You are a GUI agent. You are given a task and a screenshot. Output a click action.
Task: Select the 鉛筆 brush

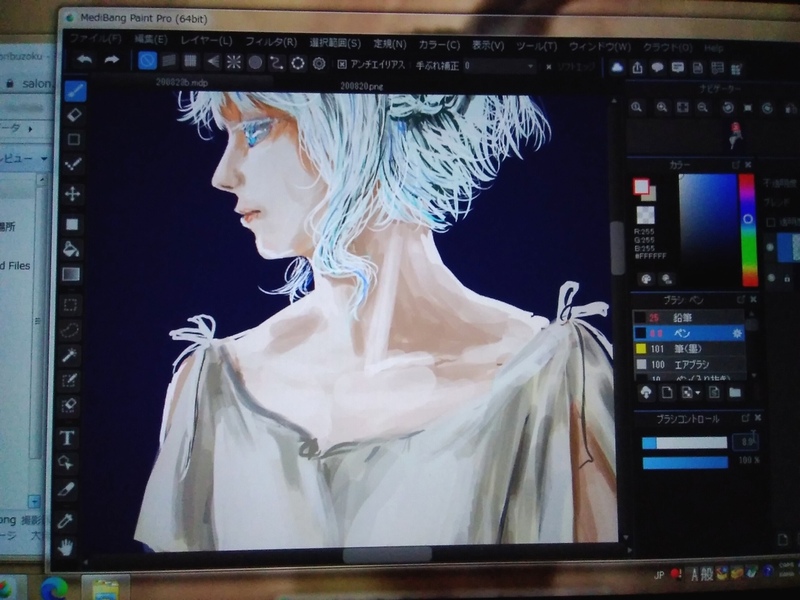click(688, 317)
